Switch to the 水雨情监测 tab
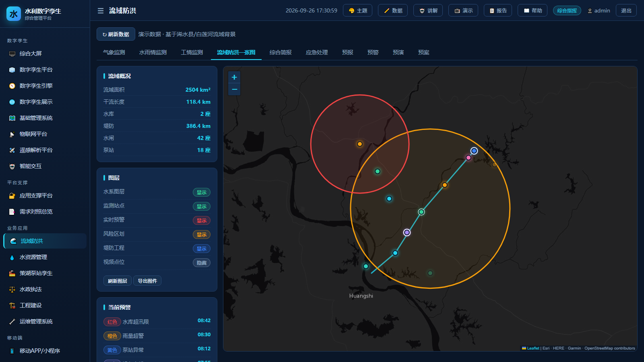The width and height of the screenshot is (644, 362). tap(153, 53)
